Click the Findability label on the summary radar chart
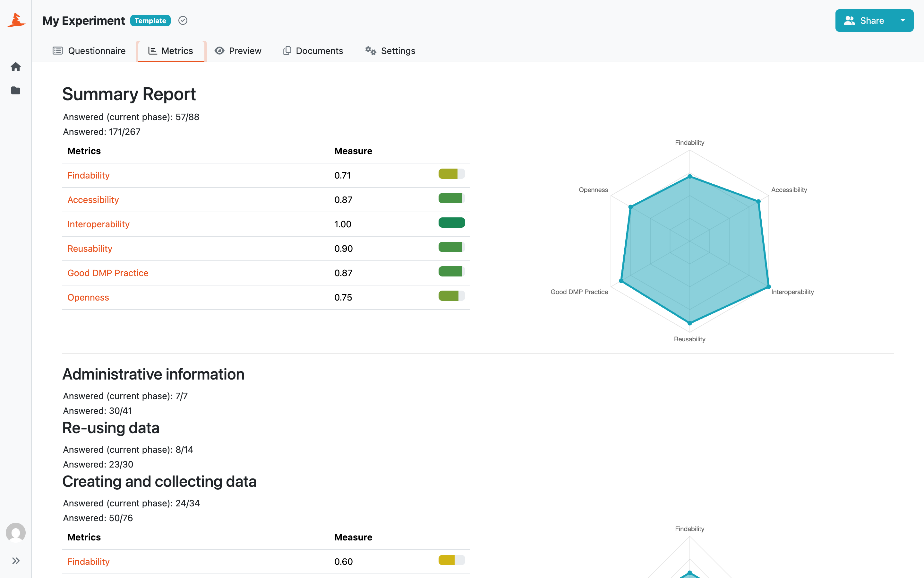The height and width of the screenshot is (578, 924). tap(689, 143)
